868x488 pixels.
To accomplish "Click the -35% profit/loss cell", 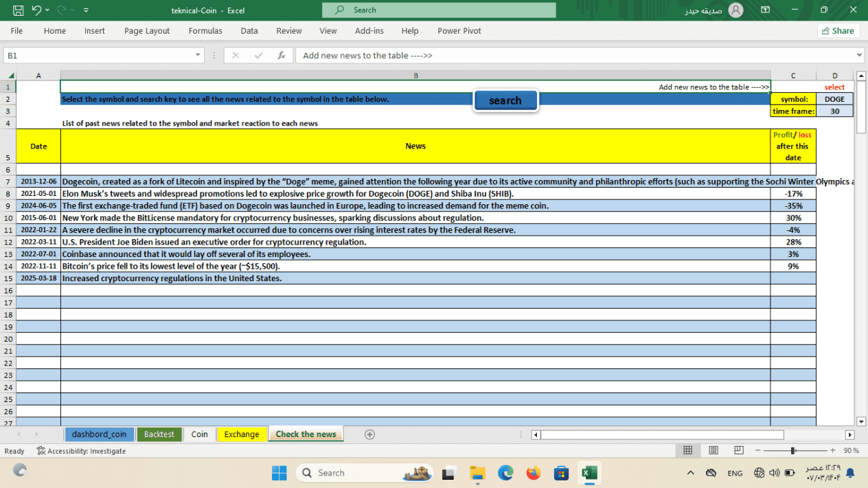I will click(x=793, y=206).
